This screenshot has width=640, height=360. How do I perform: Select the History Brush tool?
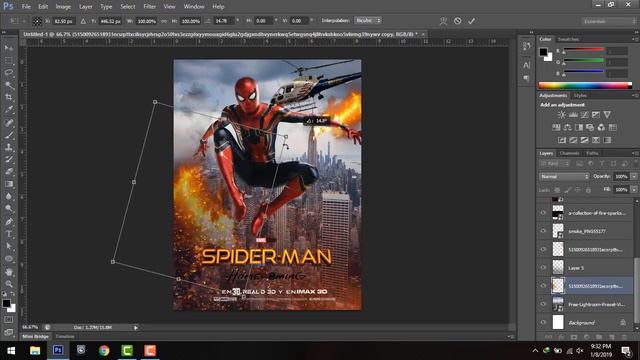pos(9,159)
